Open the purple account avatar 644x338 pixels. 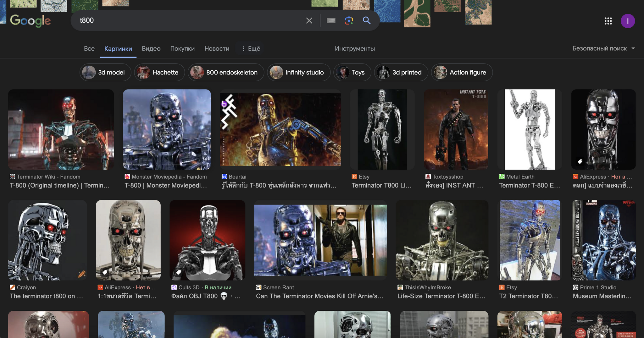coord(627,21)
